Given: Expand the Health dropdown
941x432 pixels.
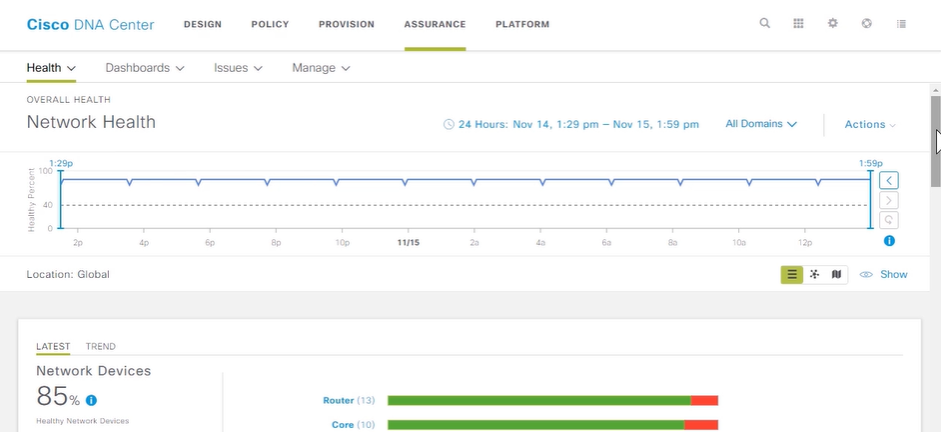Looking at the screenshot, I should (51, 68).
